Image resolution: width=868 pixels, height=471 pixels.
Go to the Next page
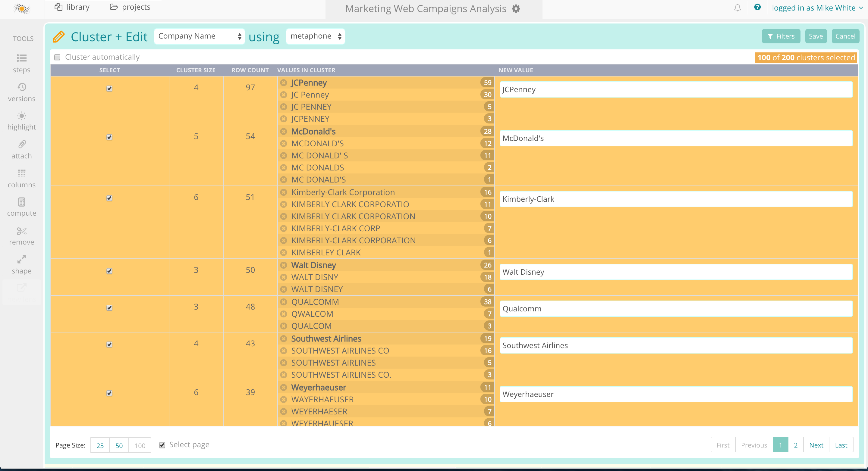click(x=816, y=445)
